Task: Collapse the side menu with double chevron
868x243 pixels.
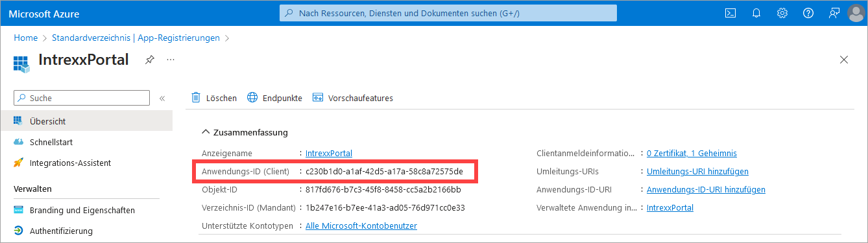Action: 162,98
